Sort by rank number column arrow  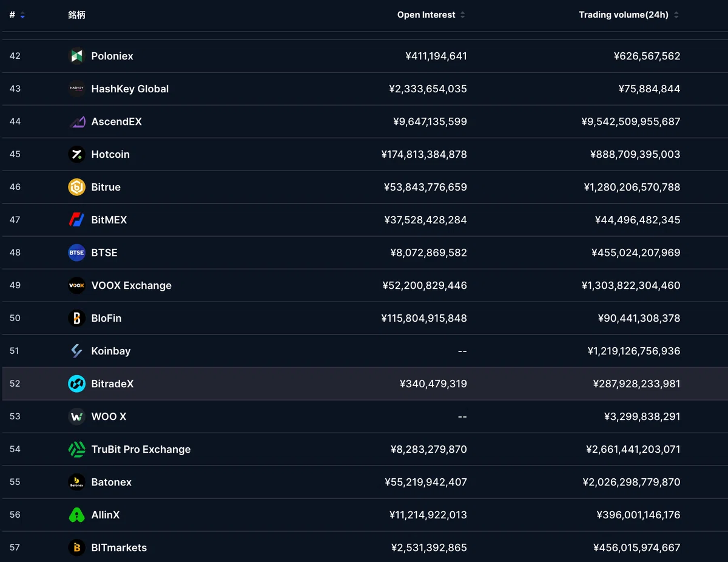pos(22,15)
